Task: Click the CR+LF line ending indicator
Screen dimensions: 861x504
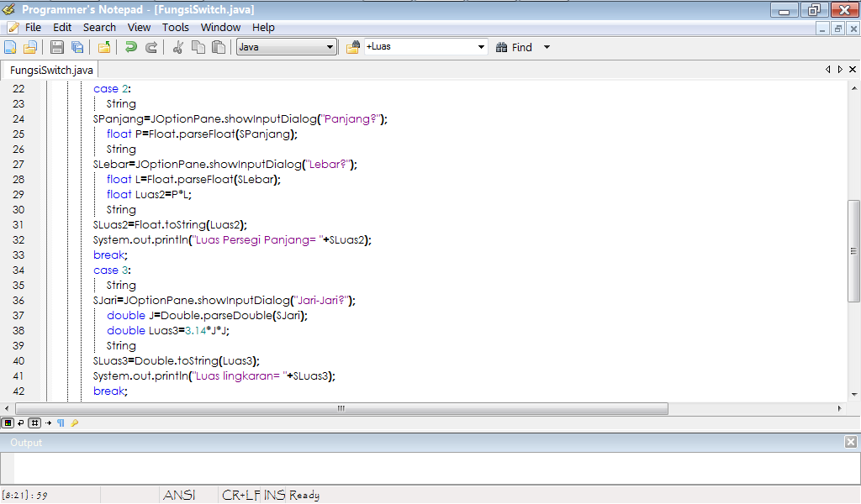Action: click(240, 496)
